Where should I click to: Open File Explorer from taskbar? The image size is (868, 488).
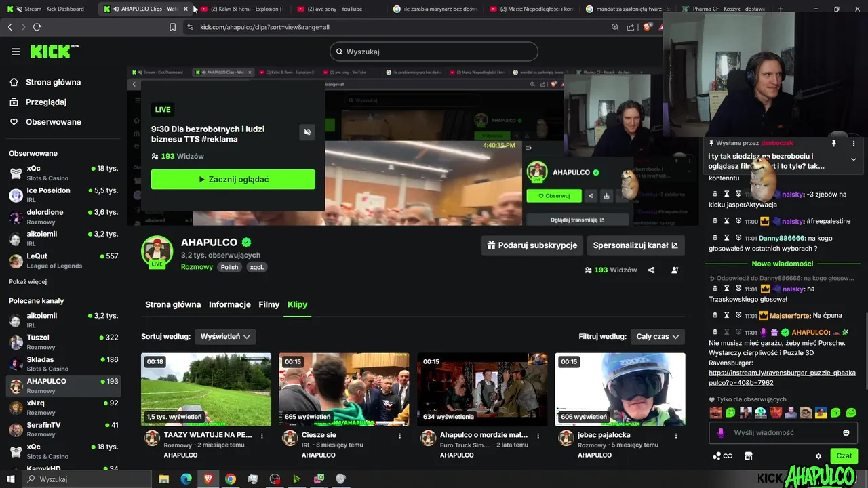164,479
